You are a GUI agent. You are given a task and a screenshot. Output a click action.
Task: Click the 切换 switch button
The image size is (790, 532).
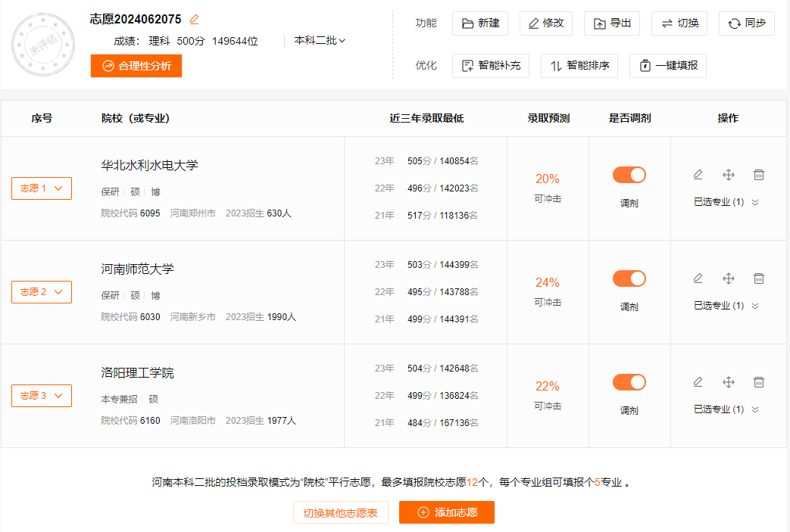click(x=679, y=23)
